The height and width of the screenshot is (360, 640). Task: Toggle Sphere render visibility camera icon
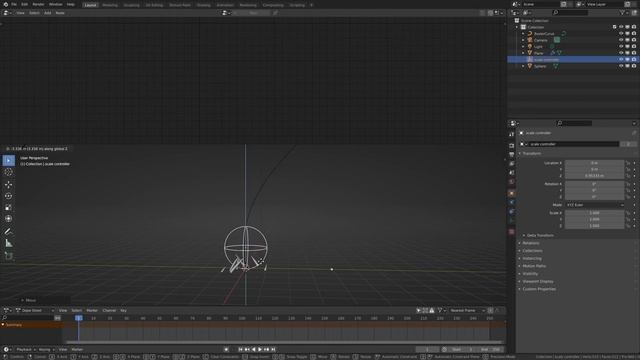[x=634, y=66]
